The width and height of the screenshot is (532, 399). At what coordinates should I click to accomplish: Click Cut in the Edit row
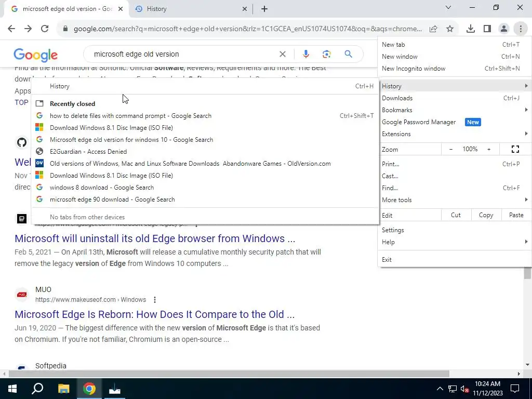coord(456,215)
